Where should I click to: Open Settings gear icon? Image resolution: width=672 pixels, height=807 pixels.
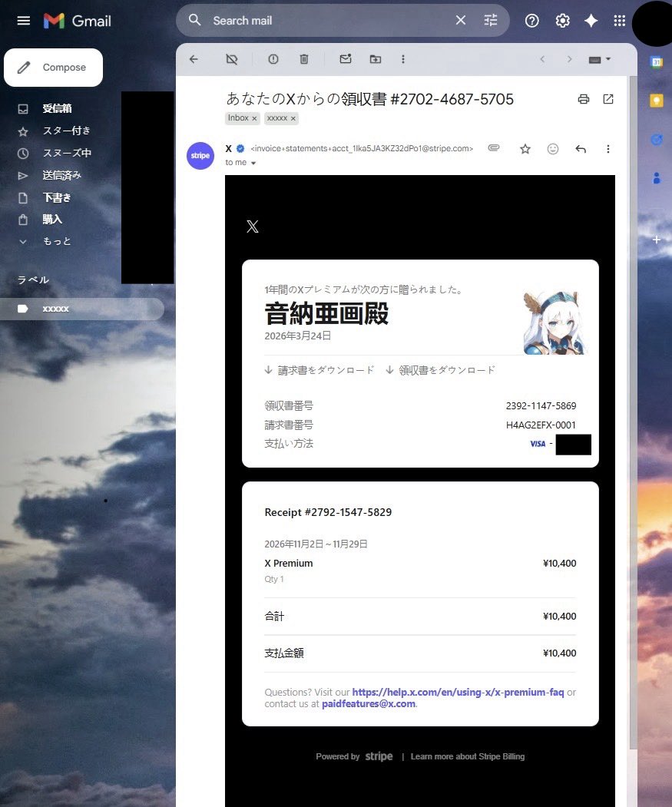coord(562,21)
